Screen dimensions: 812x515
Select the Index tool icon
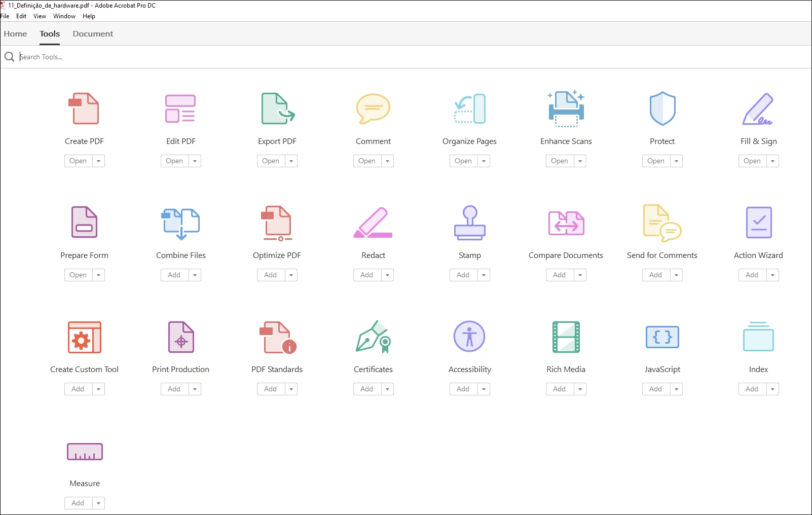(x=758, y=337)
